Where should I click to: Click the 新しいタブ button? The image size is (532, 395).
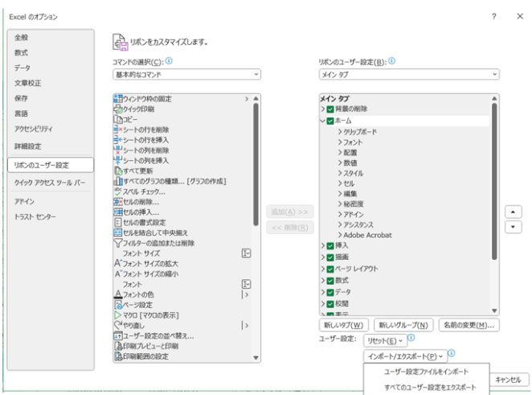pyautogui.click(x=343, y=325)
